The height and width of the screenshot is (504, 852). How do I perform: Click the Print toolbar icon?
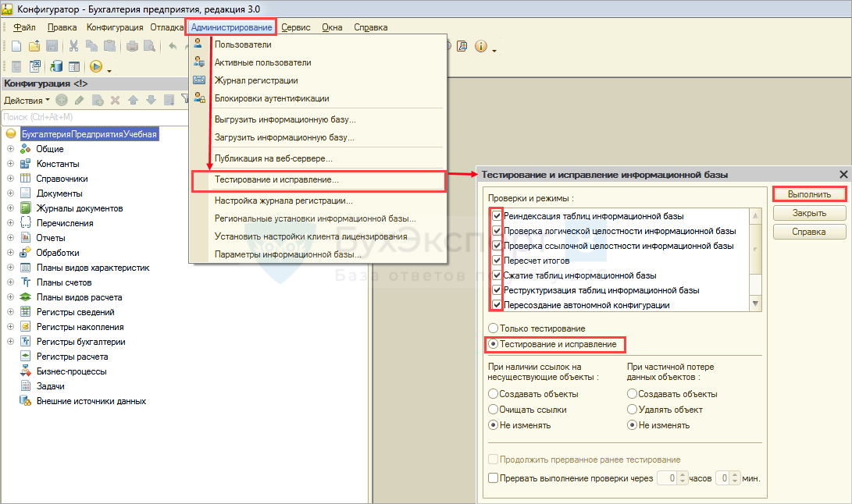pyautogui.click(x=132, y=46)
